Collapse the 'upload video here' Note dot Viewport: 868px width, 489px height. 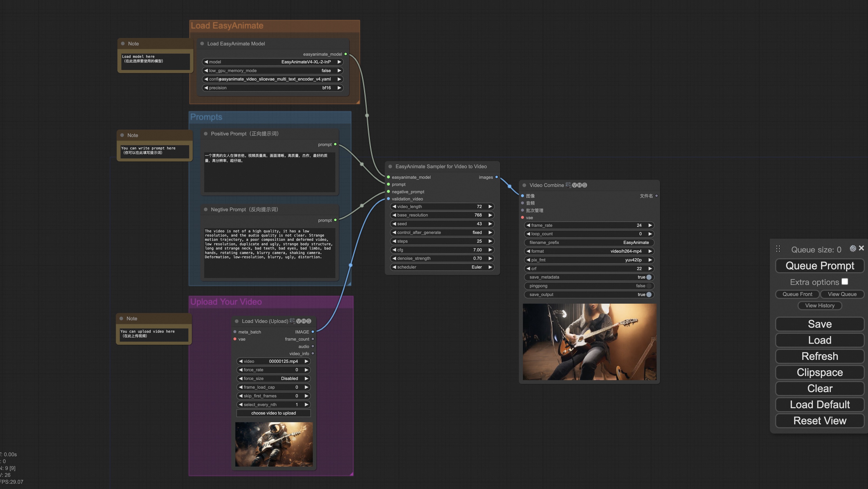[x=121, y=319]
